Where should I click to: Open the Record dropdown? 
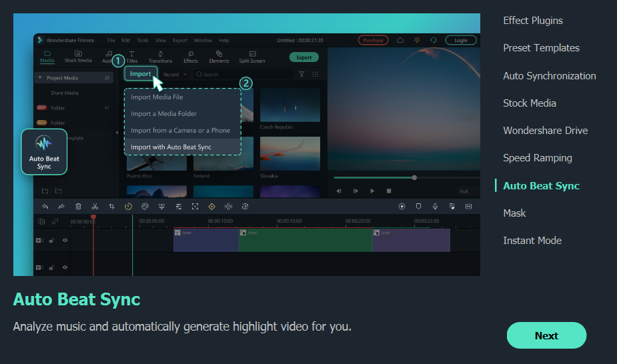click(x=175, y=74)
